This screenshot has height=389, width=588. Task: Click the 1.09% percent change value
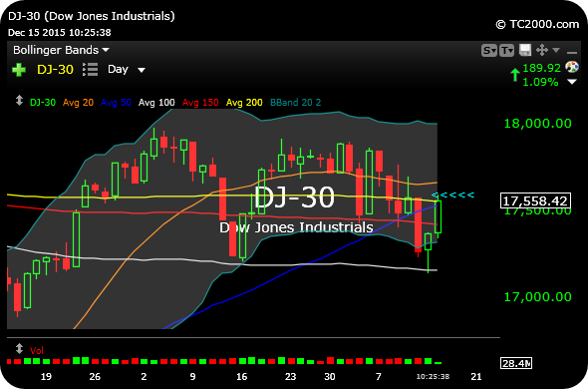click(540, 82)
